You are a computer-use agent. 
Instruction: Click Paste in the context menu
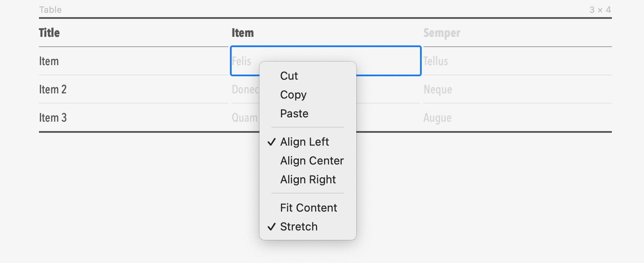[294, 114]
